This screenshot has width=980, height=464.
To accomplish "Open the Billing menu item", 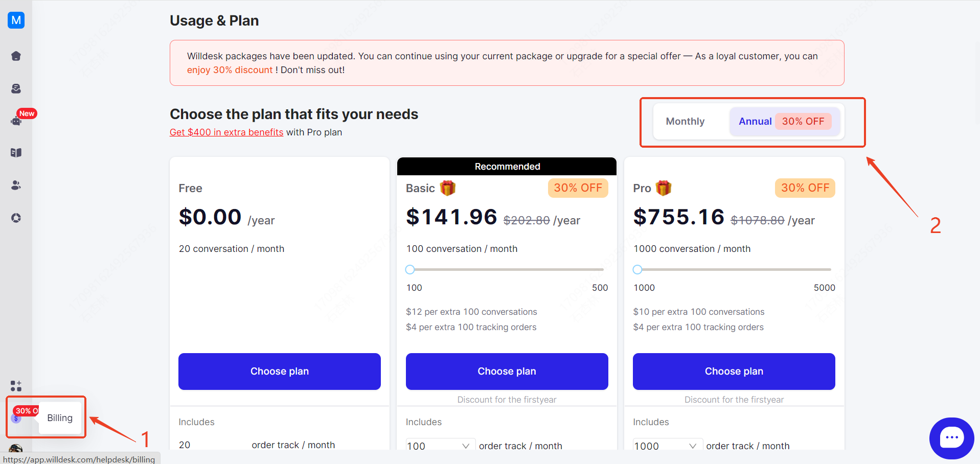I will 60,418.
